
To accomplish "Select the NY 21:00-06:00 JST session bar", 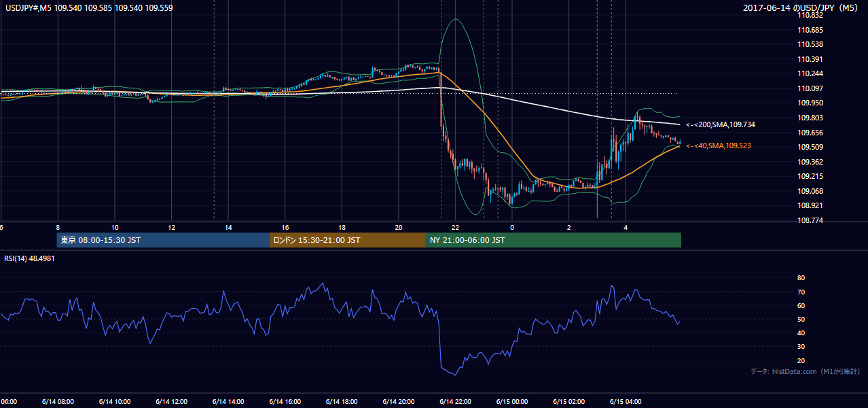I will 554,240.
